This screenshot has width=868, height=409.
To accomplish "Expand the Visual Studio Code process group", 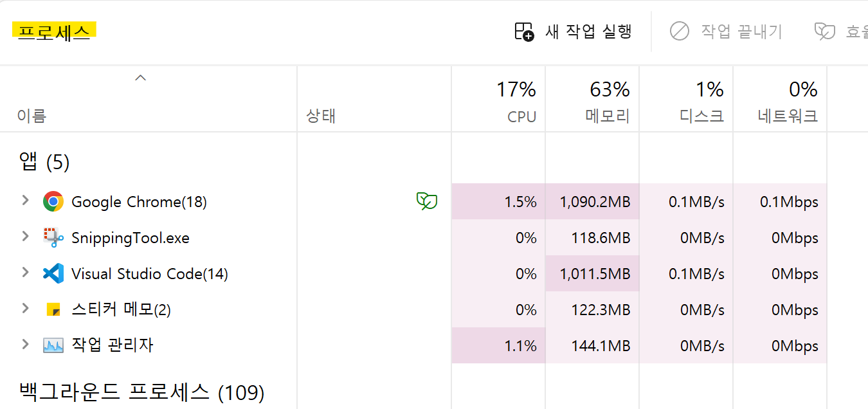I will [25, 273].
